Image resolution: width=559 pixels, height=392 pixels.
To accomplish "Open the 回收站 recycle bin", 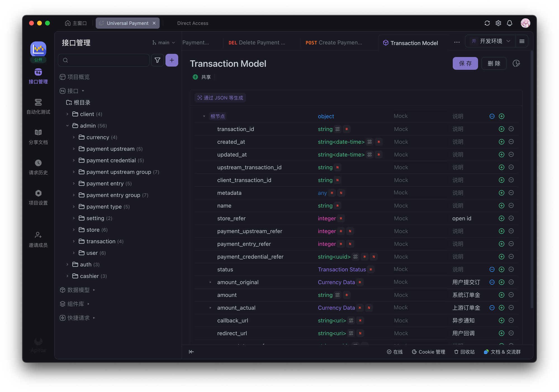I will point(464,352).
